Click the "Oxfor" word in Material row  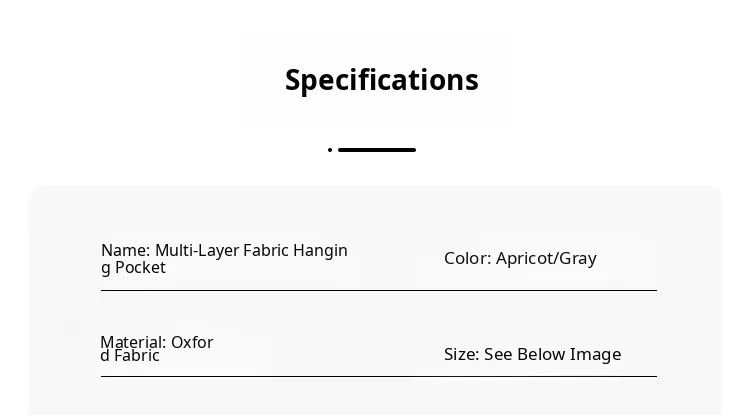pyautogui.click(x=192, y=343)
